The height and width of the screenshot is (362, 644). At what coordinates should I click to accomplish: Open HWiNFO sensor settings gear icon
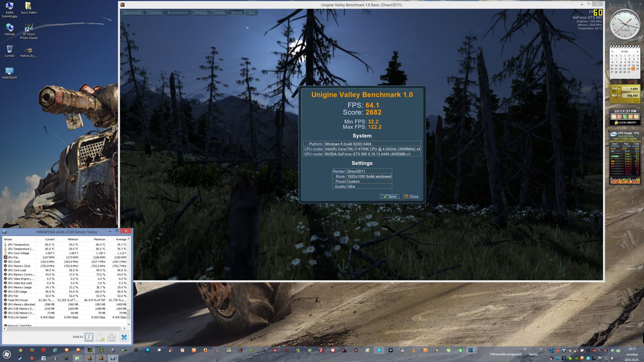[x=112, y=337]
